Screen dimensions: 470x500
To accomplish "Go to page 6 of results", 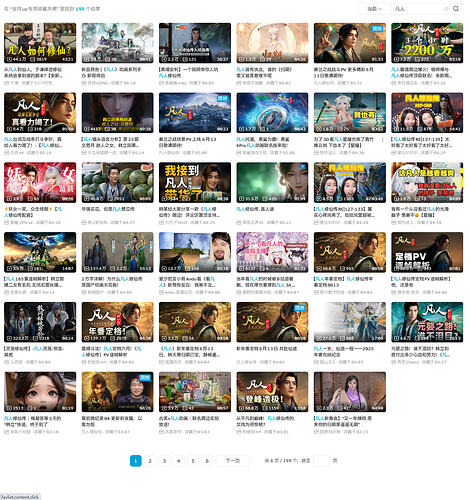I will pyautogui.click(x=207, y=461).
